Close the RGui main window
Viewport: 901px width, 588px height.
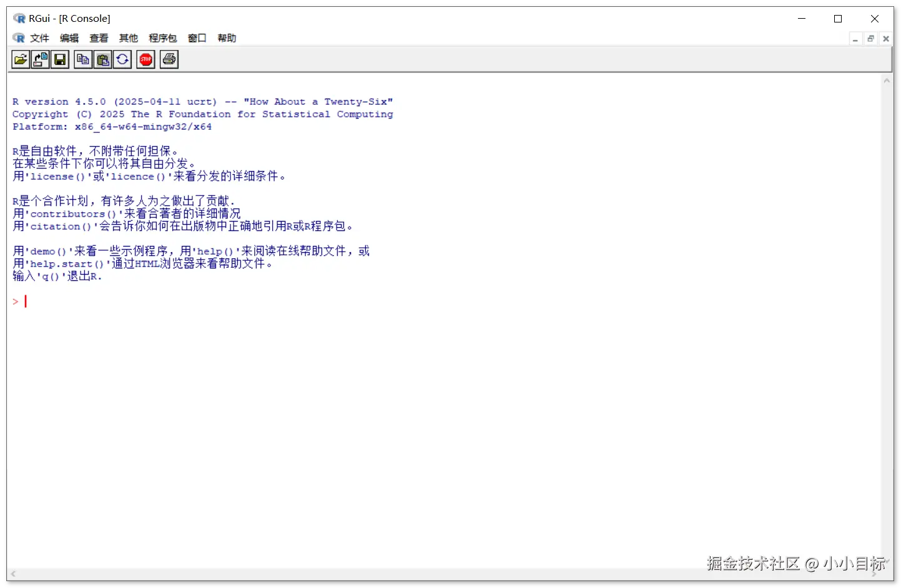pos(874,19)
